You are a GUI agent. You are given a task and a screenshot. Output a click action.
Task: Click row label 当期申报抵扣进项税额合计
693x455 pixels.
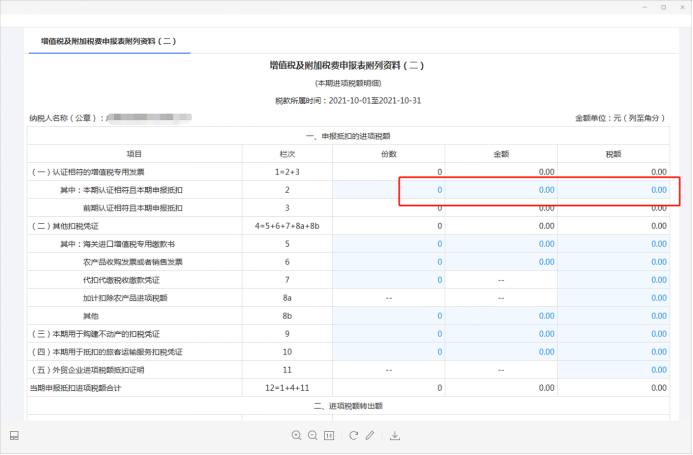pyautogui.click(x=75, y=388)
